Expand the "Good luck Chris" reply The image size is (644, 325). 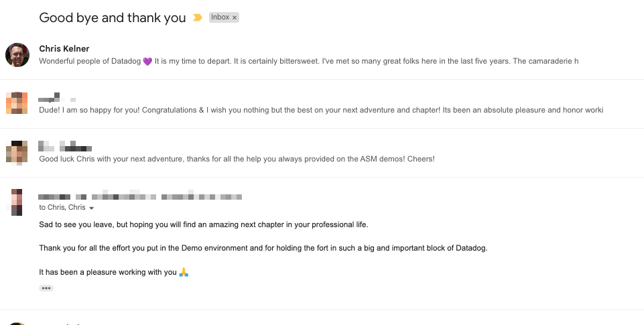point(322,153)
